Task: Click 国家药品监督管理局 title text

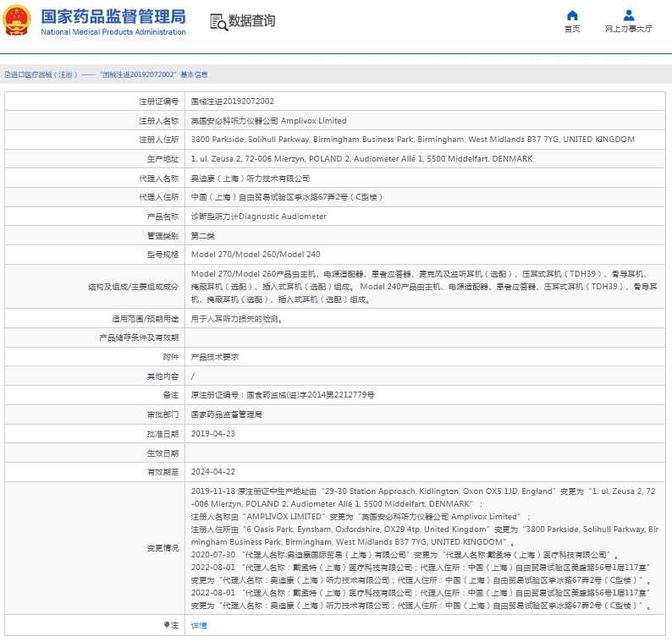Action: point(113,17)
